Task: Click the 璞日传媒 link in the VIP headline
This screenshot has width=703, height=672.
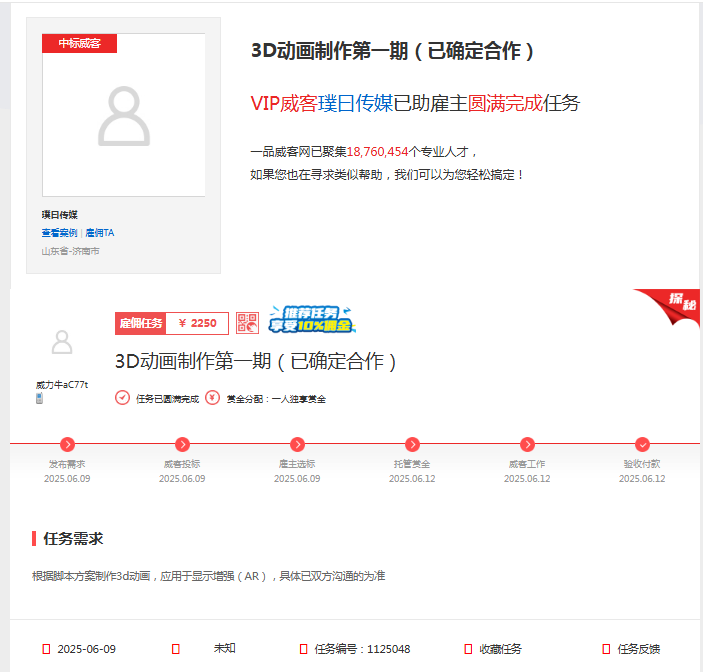Action: 356,103
